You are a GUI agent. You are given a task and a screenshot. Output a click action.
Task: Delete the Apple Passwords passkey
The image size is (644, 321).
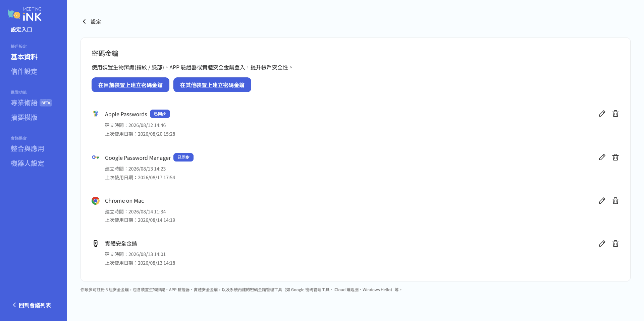tap(615, 114)
